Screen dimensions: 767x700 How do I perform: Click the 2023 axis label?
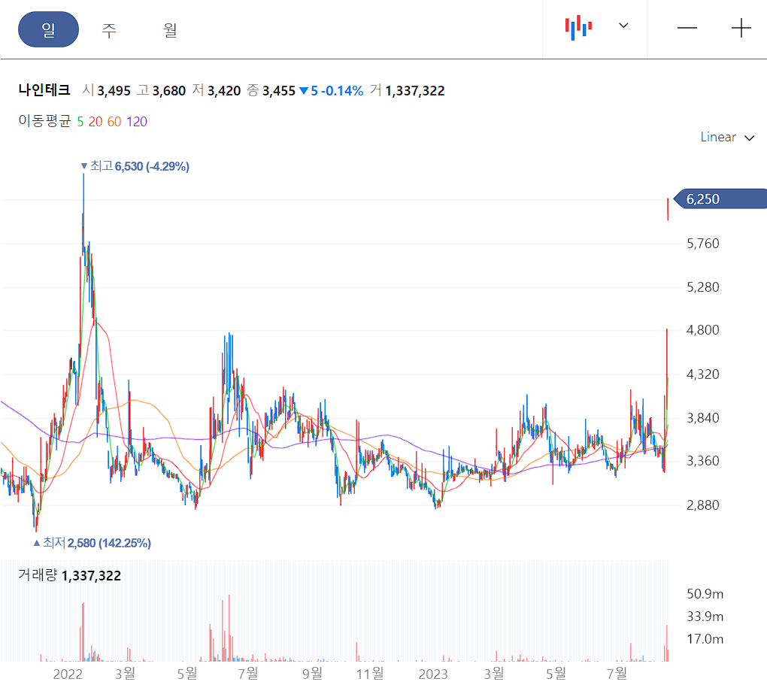pyautogui.click(x=432, y=674)
